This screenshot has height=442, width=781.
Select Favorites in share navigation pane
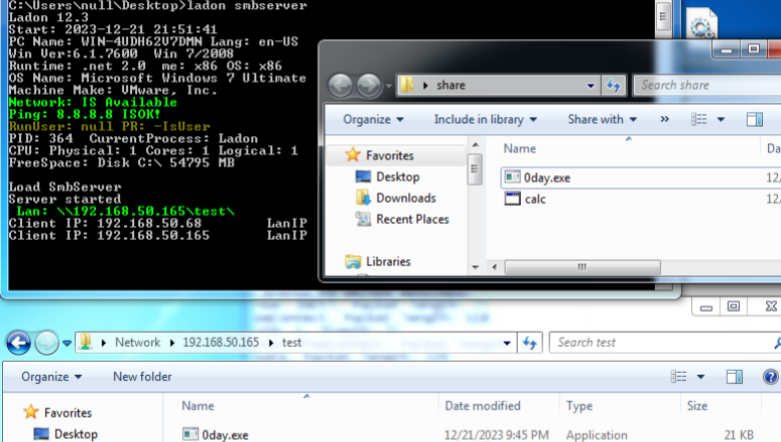390,155
